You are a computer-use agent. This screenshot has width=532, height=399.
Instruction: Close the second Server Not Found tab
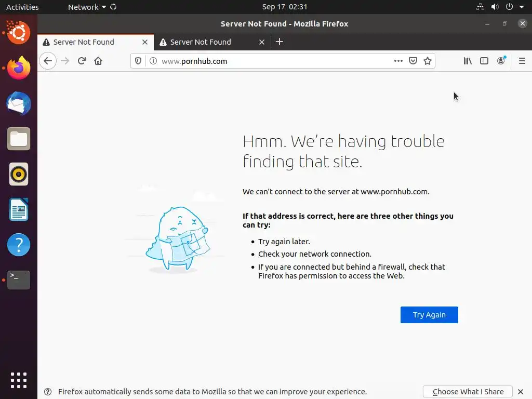(x=262, y=42)
